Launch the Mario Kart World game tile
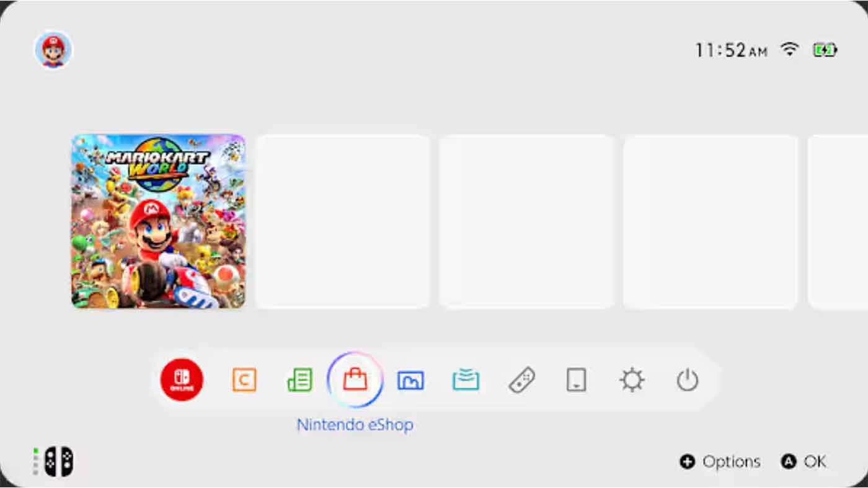The height and width of the screenshot is (488, 868). pyautogui.click(x=158, y=221)
